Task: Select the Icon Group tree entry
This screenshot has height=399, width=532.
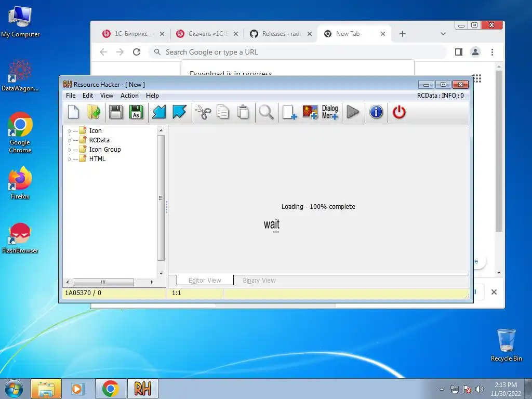Action: 105,149
